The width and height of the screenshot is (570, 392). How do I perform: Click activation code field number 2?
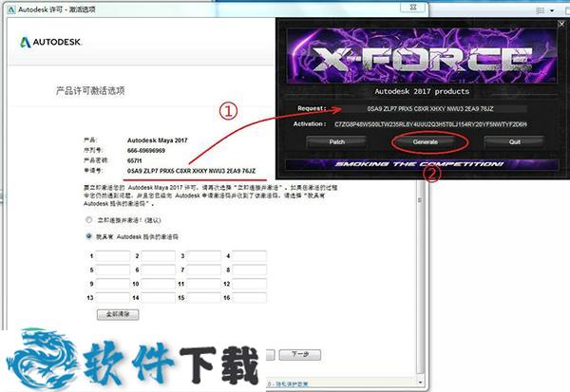click(158, 255)
